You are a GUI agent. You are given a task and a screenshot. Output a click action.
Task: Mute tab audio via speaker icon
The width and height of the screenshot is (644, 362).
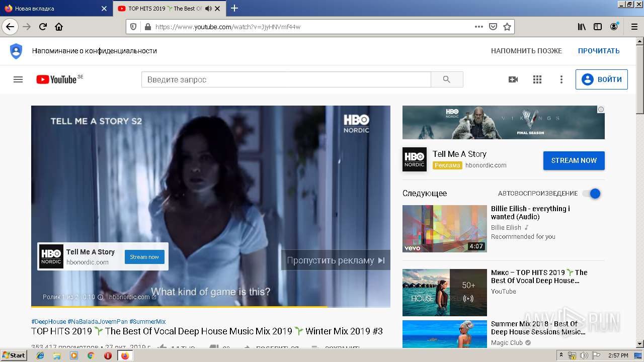pos(208,9)
